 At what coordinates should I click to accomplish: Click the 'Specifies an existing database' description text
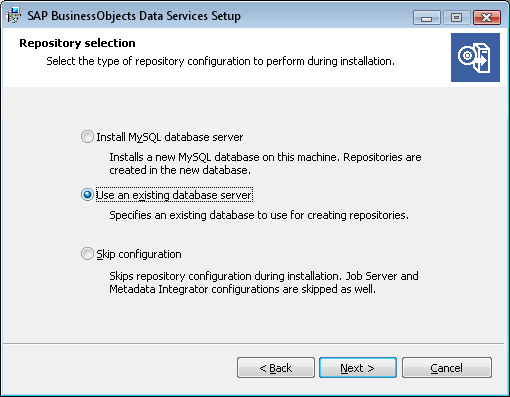(x=259, y=215)
